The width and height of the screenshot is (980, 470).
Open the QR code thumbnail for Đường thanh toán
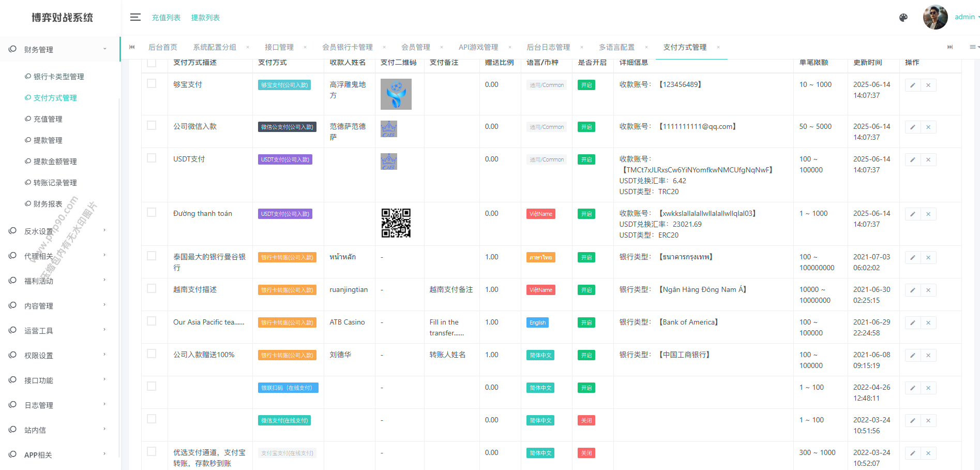pyautogui.click(x=396, y=223)
